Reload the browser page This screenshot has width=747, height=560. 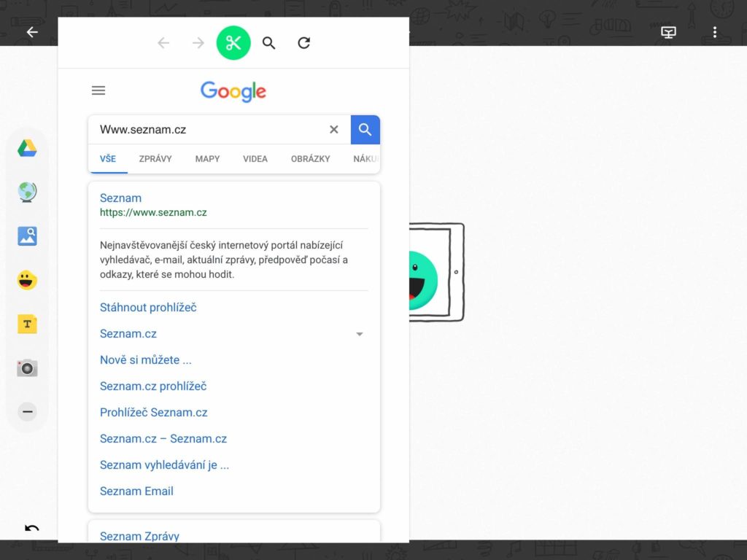(304, 43)
